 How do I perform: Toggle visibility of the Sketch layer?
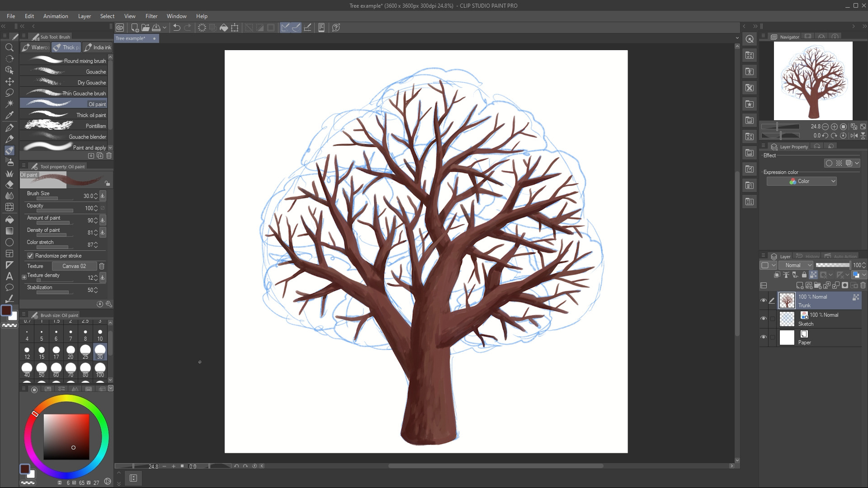point(764,319)
